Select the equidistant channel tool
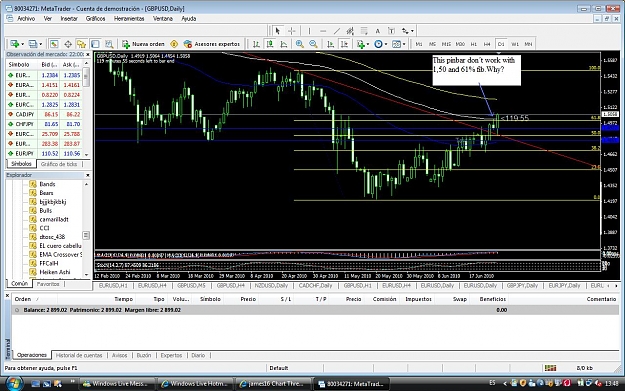625x391 pixels. pyautogui.click(x=350, y=31)
